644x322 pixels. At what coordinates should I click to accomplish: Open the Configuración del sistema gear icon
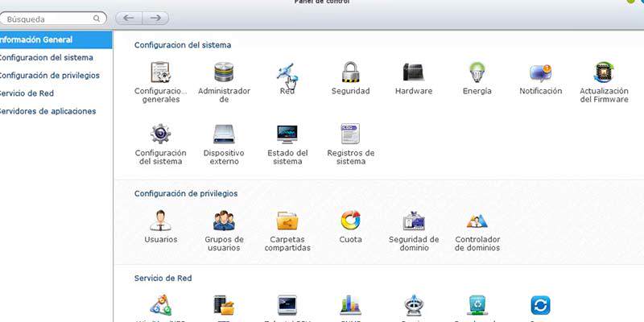pos(160,134)
